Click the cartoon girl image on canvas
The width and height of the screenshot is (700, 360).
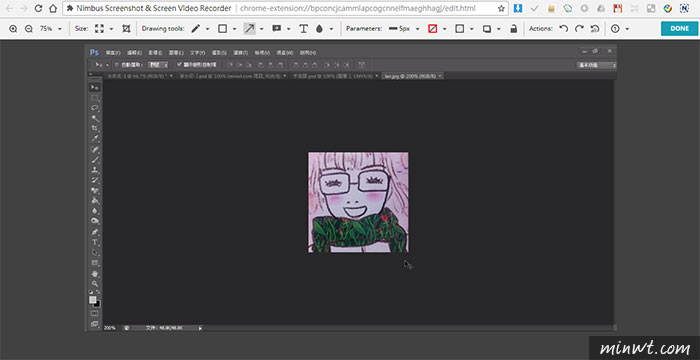[358, 202]
